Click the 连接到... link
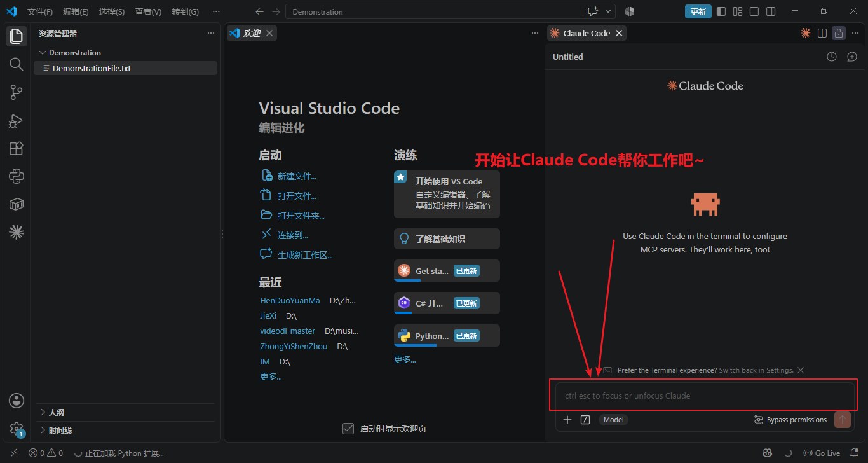The image size is (868, 463). coord(292,235)
